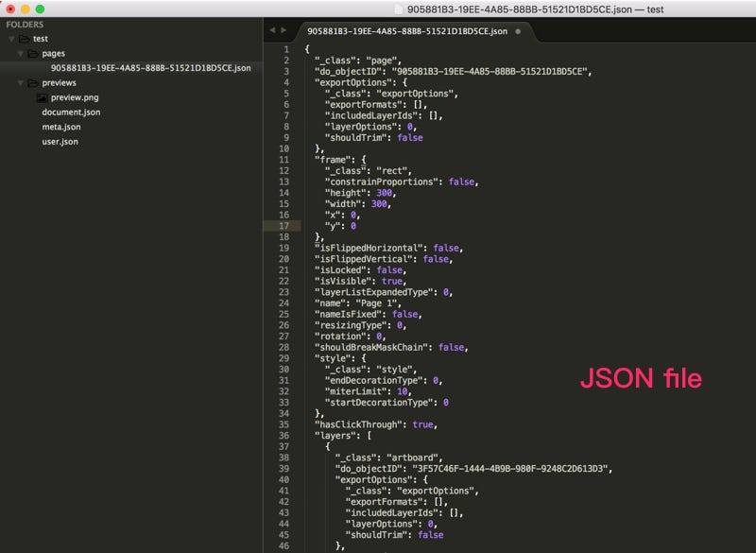Open document.json in the sidebar
Screen dimensions: 756x553
(x=72, y=112)
